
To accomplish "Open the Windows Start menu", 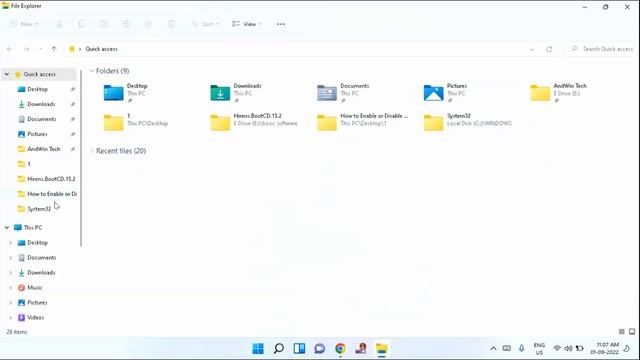I will pyautogui.click(x=258, y=349).
